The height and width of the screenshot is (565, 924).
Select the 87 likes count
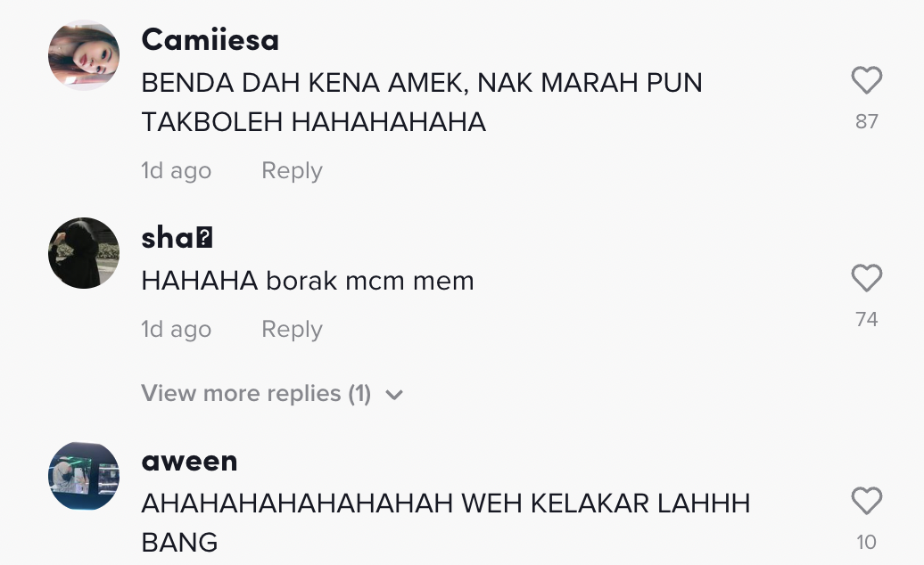tap(866, 121)
